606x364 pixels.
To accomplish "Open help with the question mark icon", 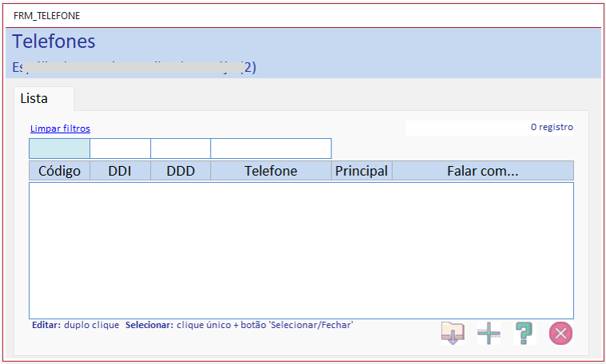I will click(x=525, y=333).
